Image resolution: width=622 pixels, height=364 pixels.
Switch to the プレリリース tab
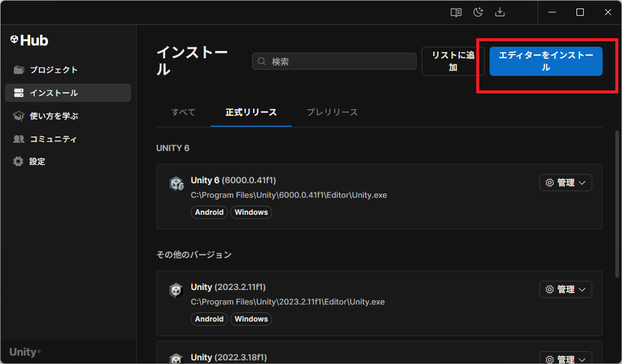tap(332, 112)
